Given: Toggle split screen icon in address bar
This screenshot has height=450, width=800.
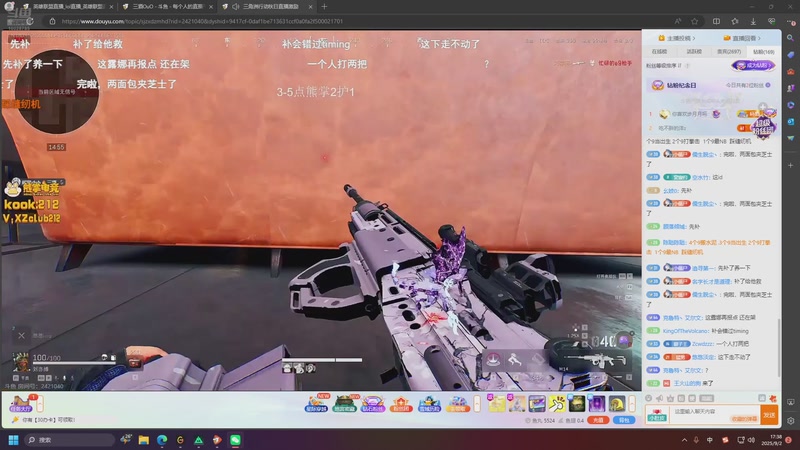Looking at the screenshot, I should 716,21.
